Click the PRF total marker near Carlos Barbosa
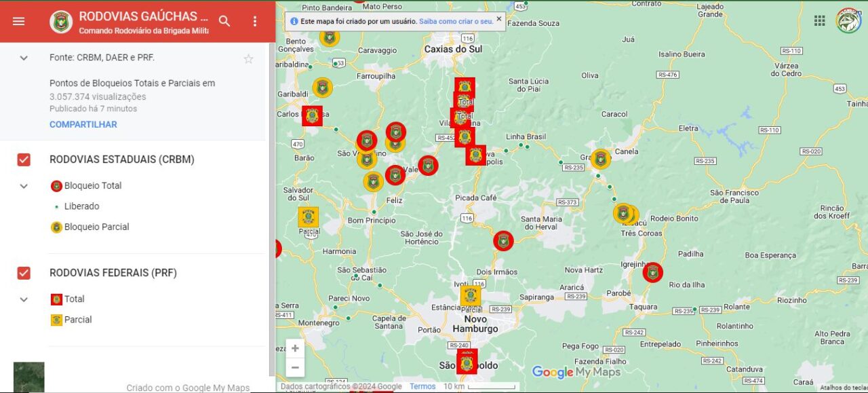 pos(312,116)
